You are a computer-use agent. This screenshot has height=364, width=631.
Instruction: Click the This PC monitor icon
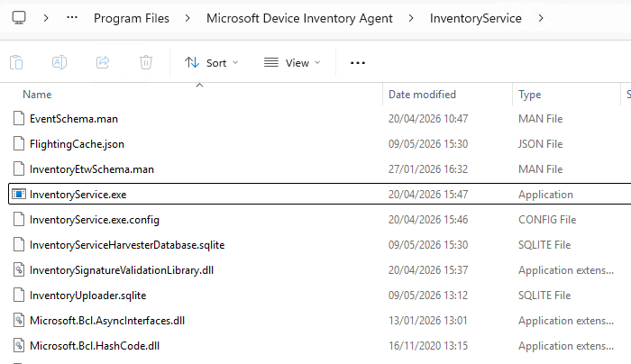pos(19,18)
